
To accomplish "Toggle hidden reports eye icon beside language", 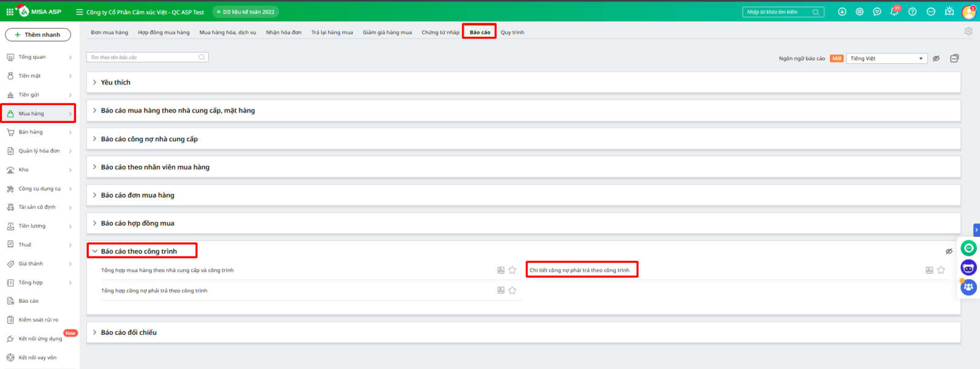I will (936, 58).
